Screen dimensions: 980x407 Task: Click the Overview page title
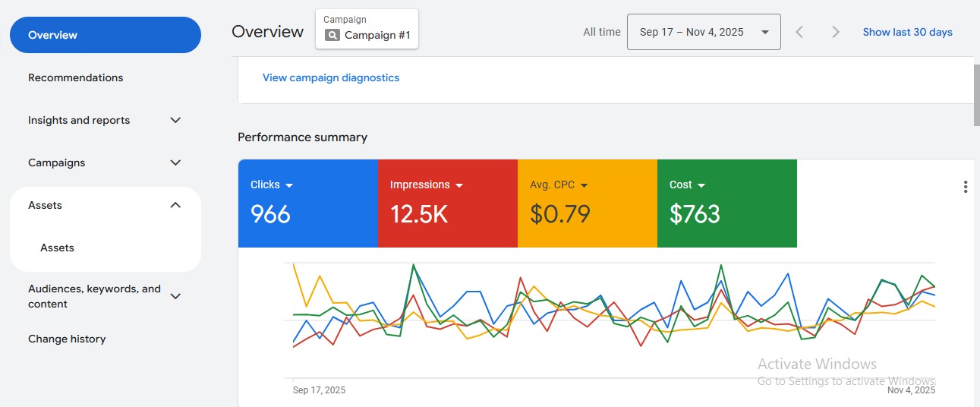click(x=268, y=32)
